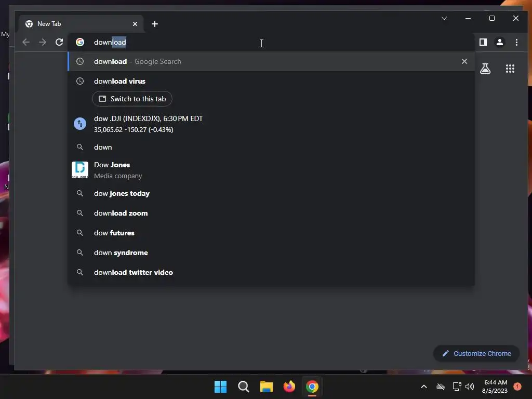Click the Google logo in address bar
Viewport: 532px width, 399px height.
80,42
